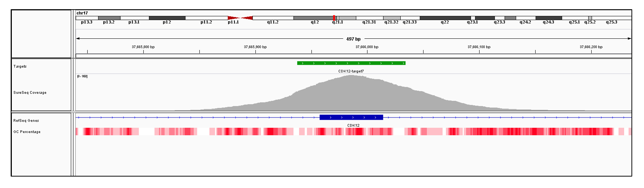Select the GC Percentage track name

[27, 132]
